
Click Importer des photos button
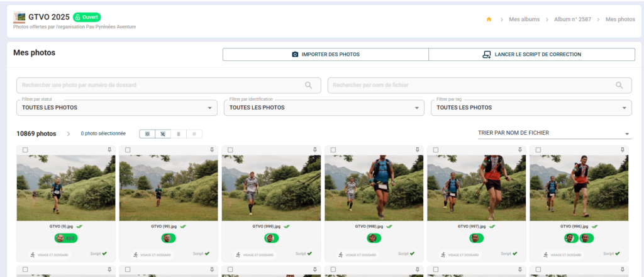click(x=325, y=55)
